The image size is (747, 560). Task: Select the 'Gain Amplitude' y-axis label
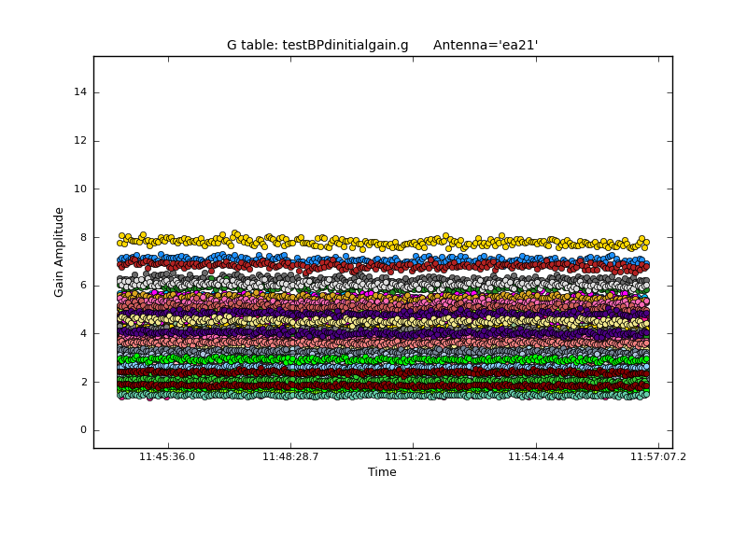point(59,252)
